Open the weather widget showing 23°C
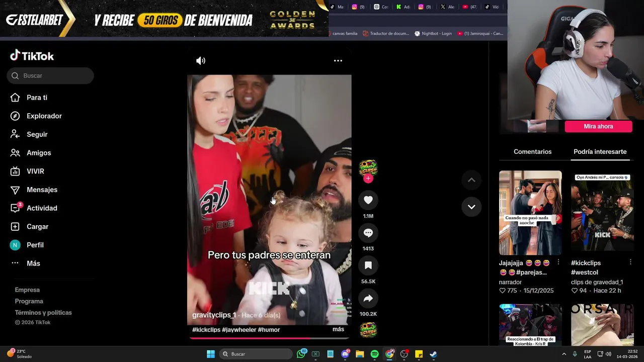This screenshot has height=362, width=644. coord(19,353)
